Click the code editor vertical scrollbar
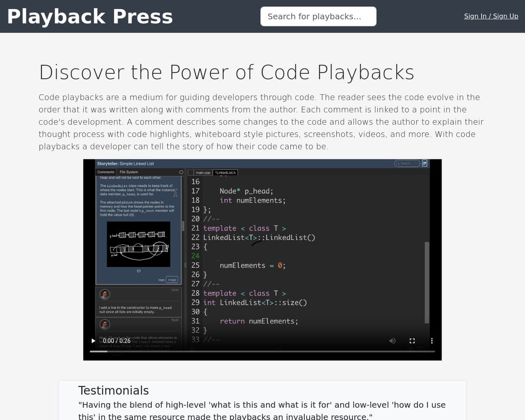The height and width of the screenshot is (420, 525). pyautogui.click(x=427, y=282)
